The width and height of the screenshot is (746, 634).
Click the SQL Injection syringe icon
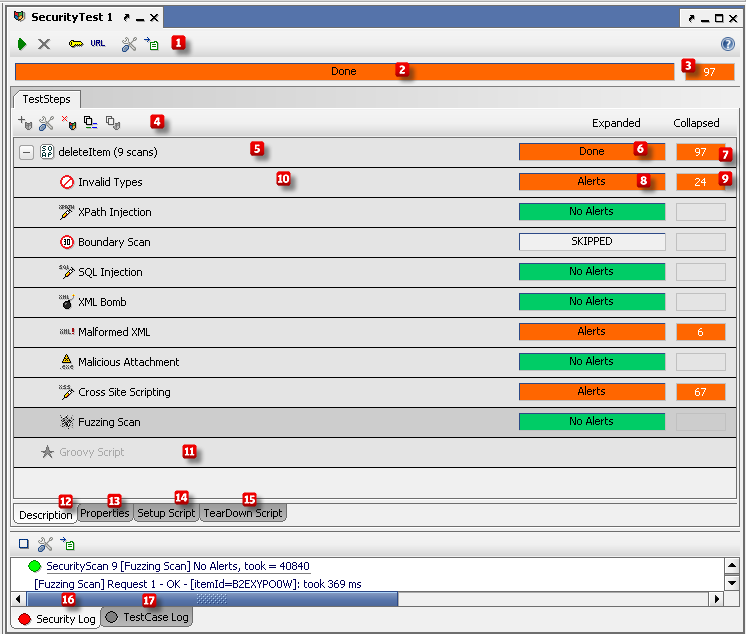(67, 272)
